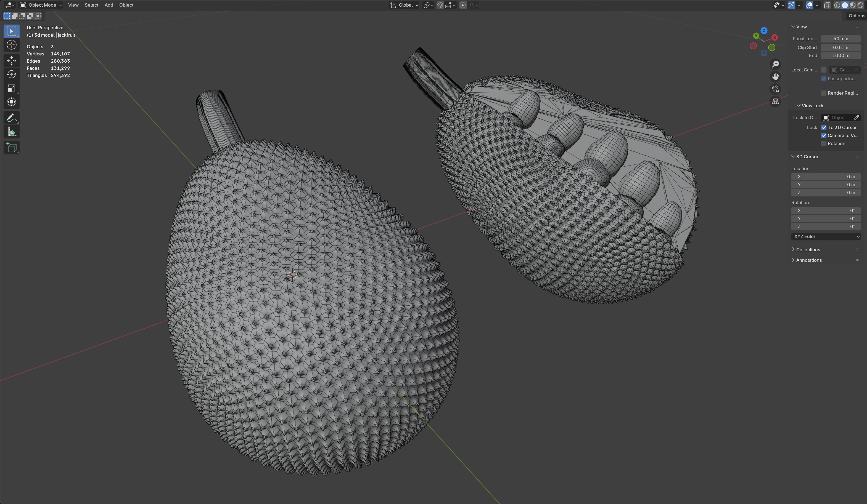Click the Focal Length value field
Image resolution: width=867 pixels, height=504 pixels.
tap(840, 39)
